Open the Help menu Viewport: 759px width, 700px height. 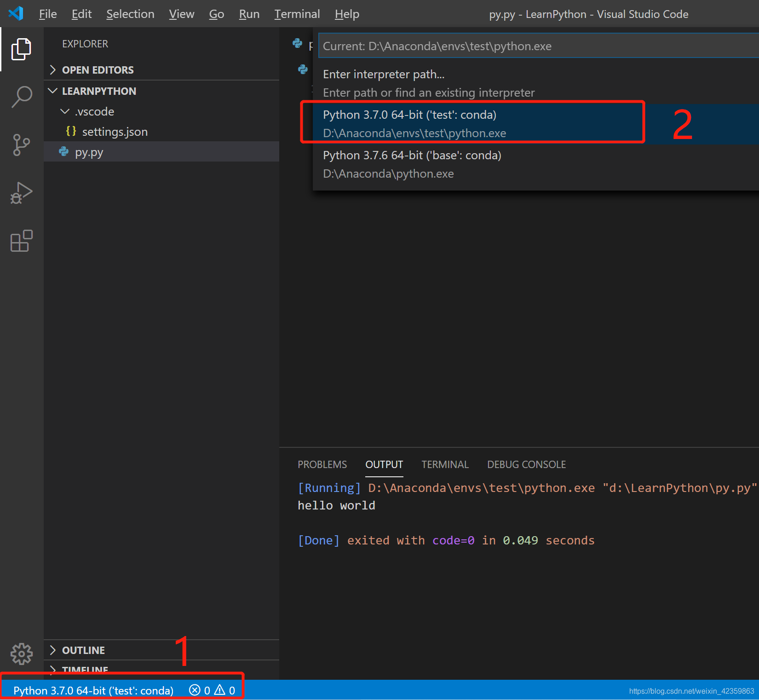click(x=347, y=14)
